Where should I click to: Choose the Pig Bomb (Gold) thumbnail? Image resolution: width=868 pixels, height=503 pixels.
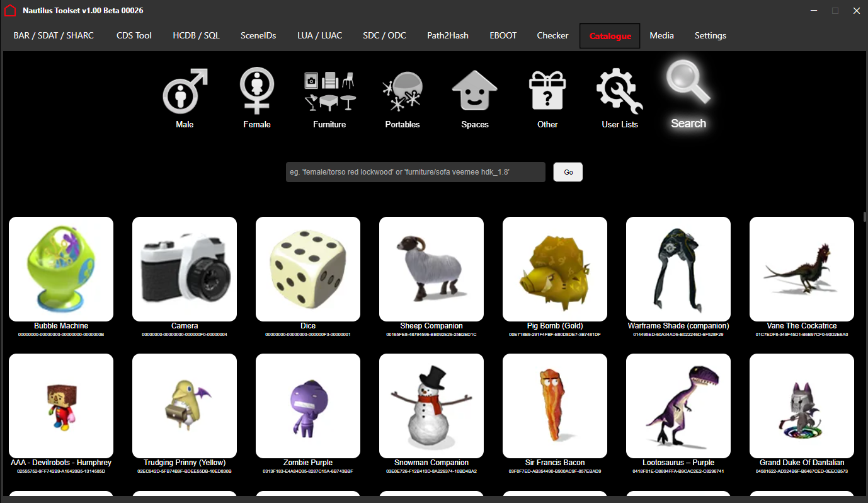(555, 269)
